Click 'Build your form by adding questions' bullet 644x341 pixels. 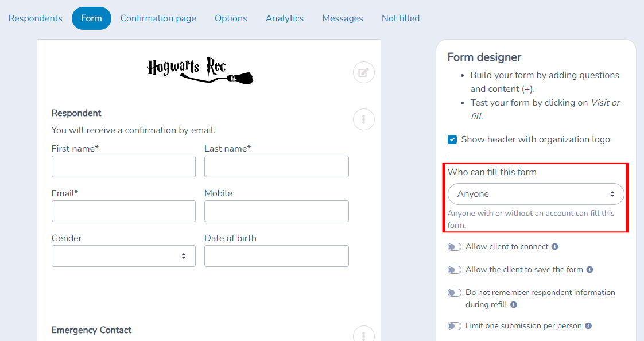tap(545, 82)
